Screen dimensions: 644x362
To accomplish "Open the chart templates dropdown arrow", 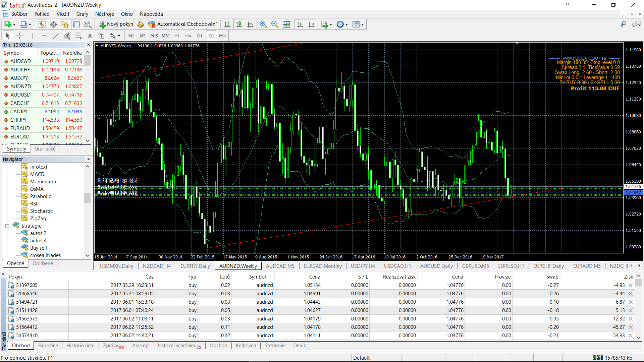I will pyautogui.click(x=363, y=24).
